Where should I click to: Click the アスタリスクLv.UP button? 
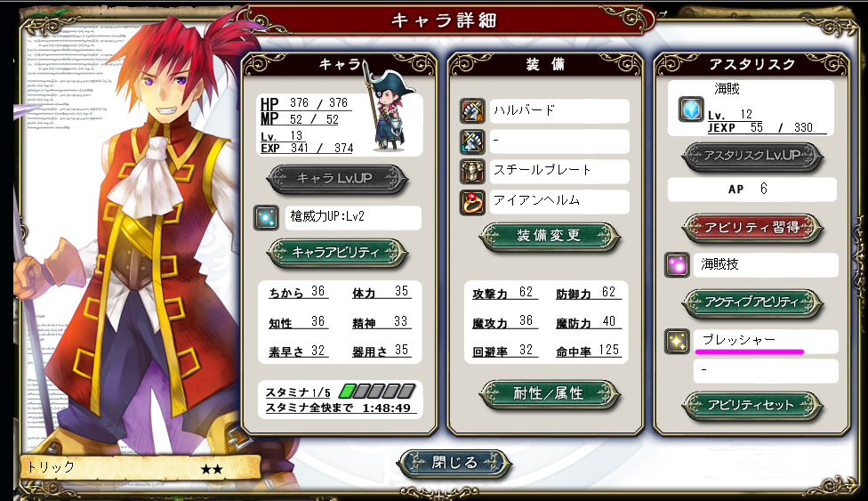pyautogui.click(x=753, y=157)
